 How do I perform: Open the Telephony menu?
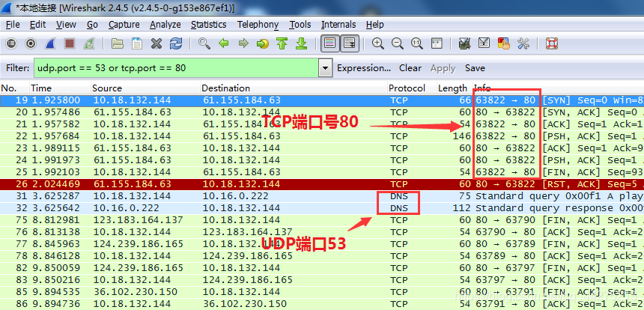258,25
